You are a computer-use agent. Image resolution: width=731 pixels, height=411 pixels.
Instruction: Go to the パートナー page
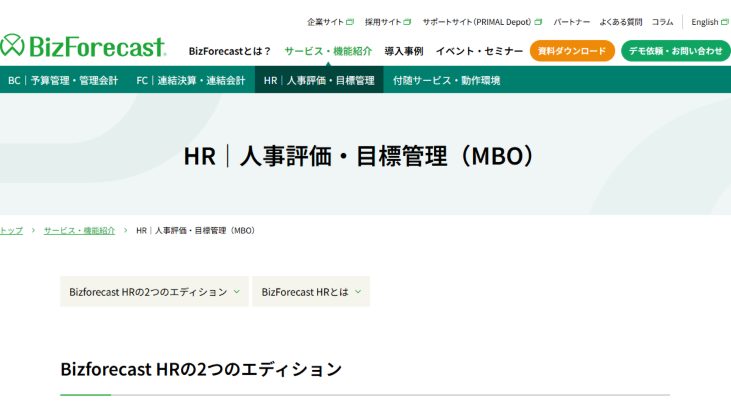pyautogui.click(x=571, y=22)
